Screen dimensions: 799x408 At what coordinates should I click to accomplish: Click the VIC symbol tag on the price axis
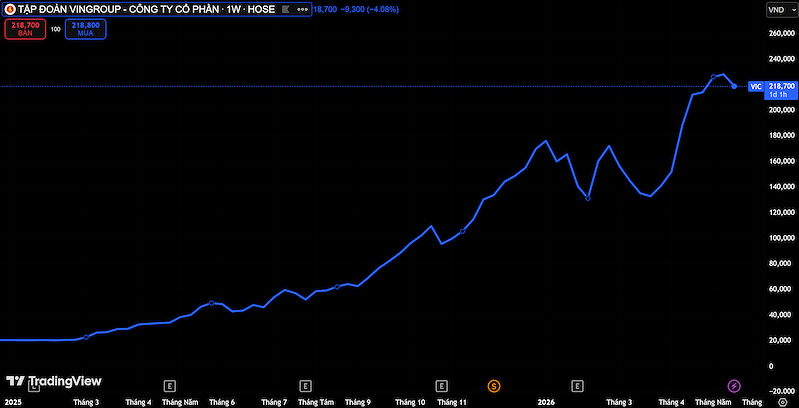point(756,87)
